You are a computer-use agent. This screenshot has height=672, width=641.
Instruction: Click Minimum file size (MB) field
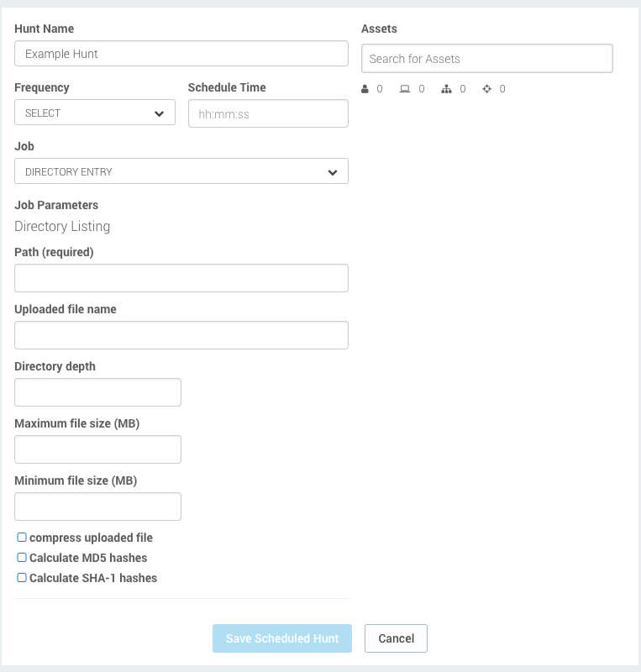[x=97, y=507]
